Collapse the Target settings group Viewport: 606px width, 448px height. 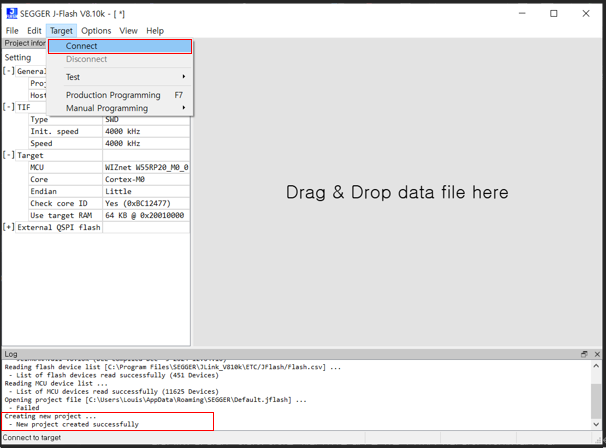click(9, 155)
